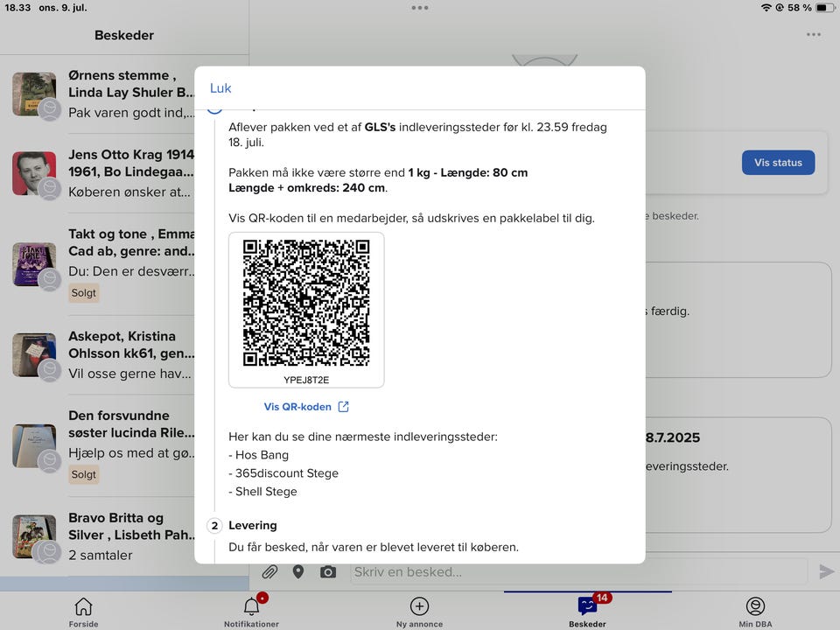
Task: Tap the location pin icon
Action: pos(298,571)
